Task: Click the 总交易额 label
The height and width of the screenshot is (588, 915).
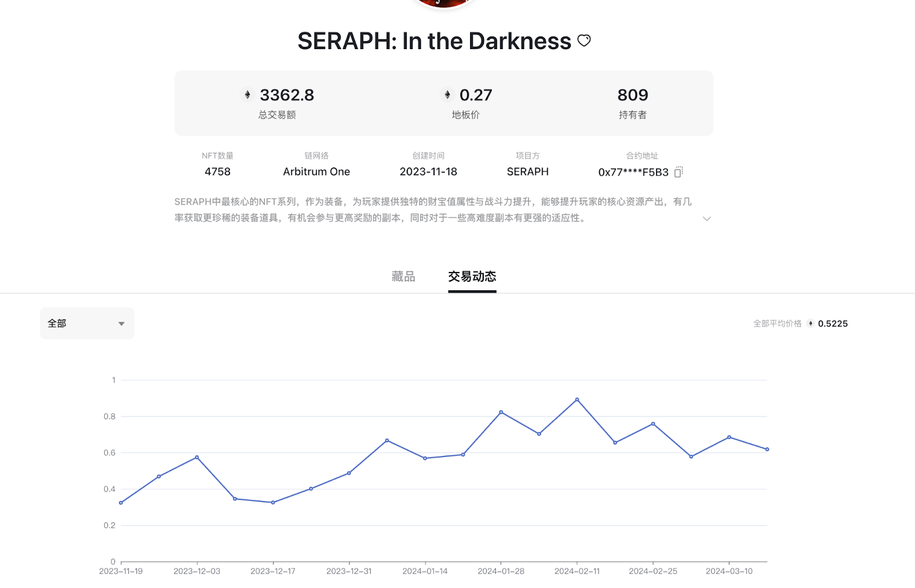Action: coord(277,115)
